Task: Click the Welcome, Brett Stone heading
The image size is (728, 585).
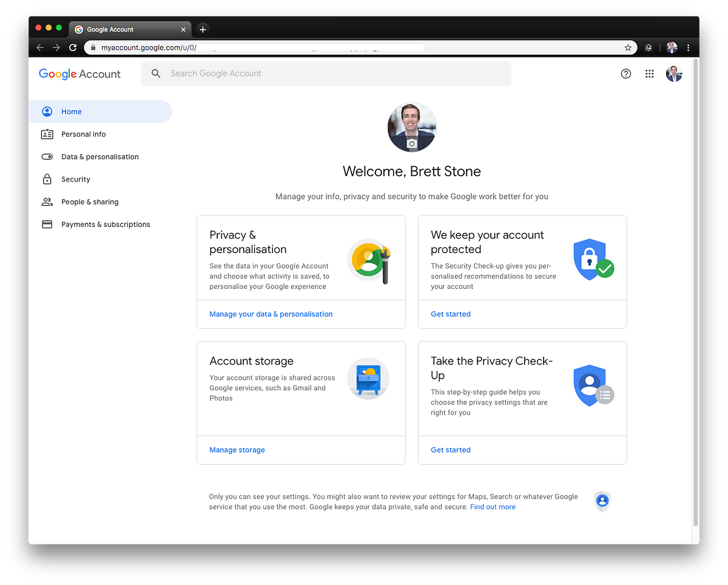Action: [x=412, y=171]
